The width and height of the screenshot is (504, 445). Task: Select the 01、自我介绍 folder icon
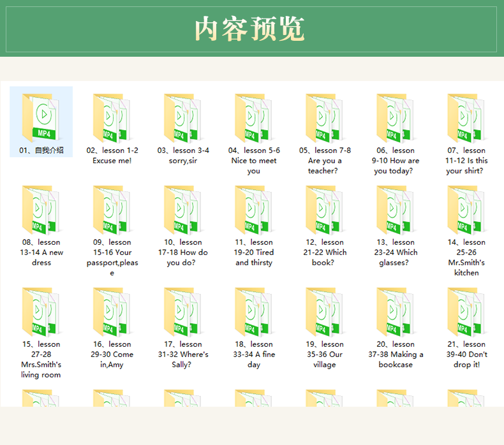point(41,118)
